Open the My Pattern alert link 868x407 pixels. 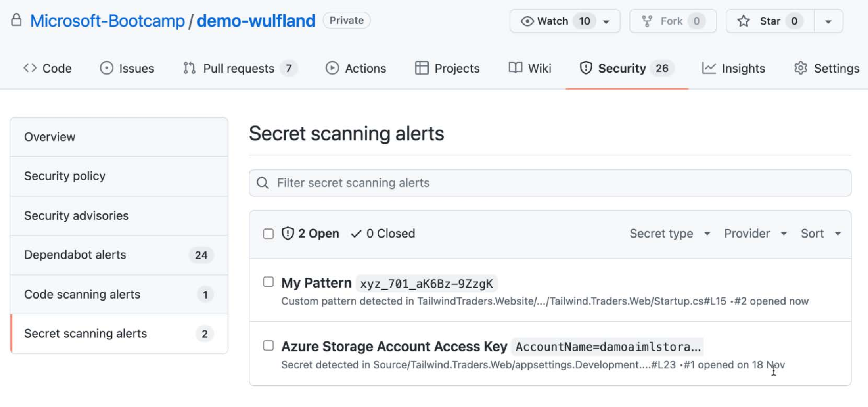point(316,283)
